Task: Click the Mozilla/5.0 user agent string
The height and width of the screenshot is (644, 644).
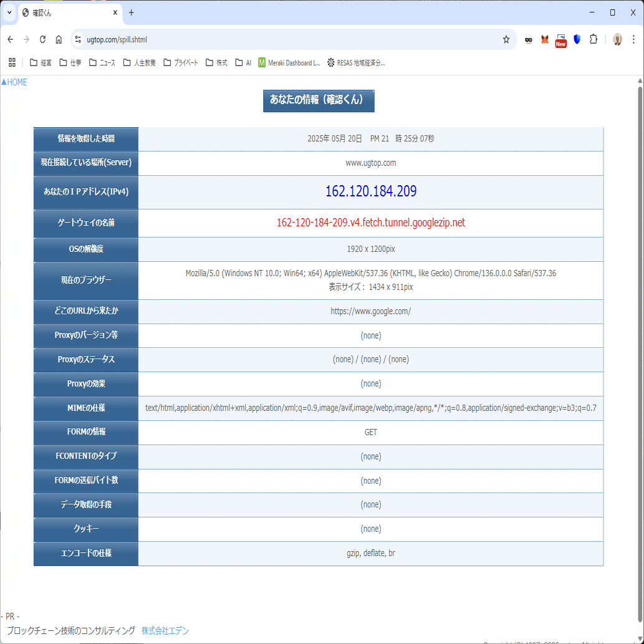Action: click(x=371, y=273)
